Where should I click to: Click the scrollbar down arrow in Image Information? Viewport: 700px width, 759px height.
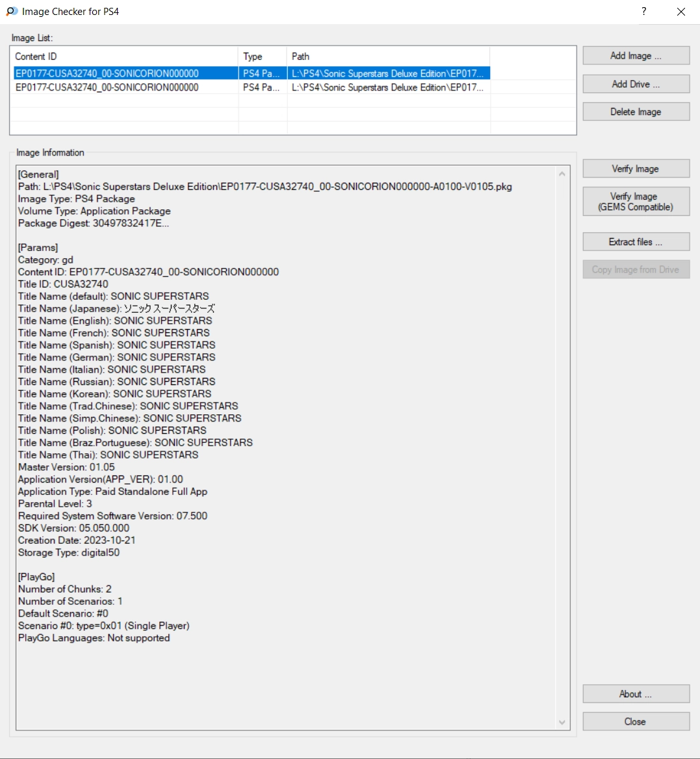562,722
